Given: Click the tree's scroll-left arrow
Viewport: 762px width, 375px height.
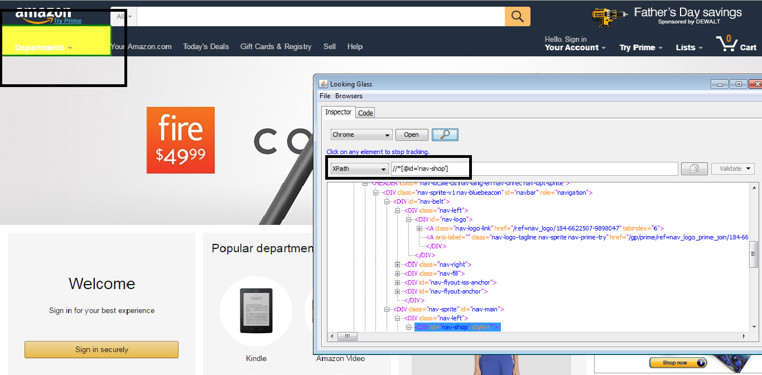Looking at the screenshot, I should click(x=332, y=336).
